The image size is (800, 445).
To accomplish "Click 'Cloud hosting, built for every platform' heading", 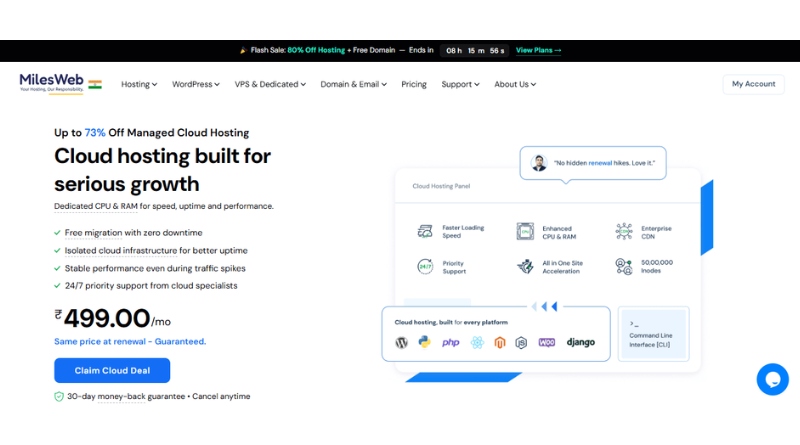I will (x=451, y=323).
